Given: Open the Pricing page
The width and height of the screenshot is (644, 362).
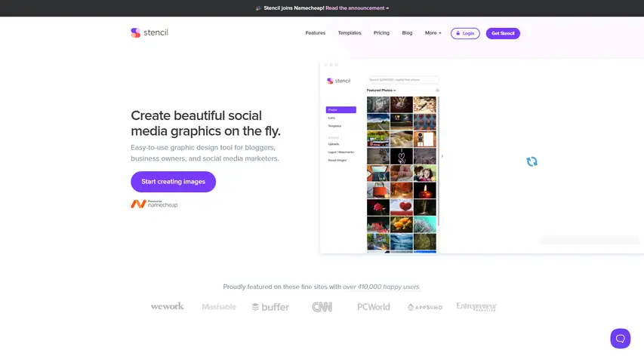Looking at the screenshot, I should point(381,33).
